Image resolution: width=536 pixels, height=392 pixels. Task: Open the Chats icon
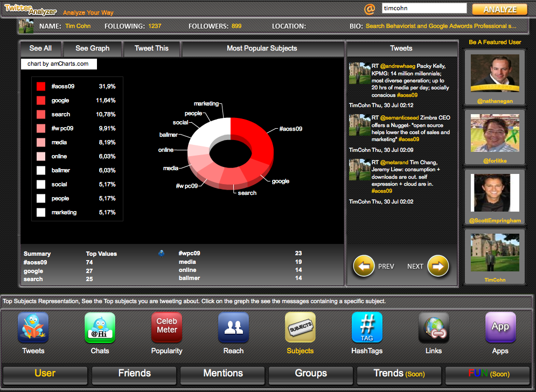pyautogui.click(x=100, y=328)
